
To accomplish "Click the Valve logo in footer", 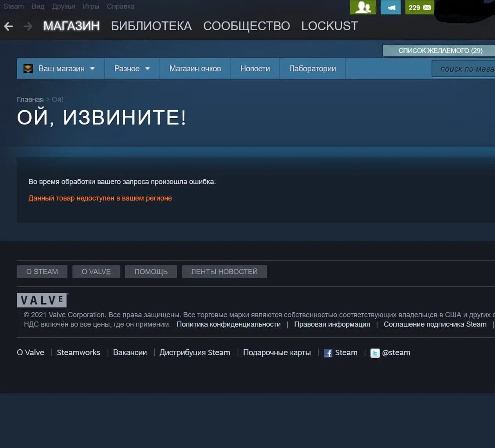I will 42,300.
